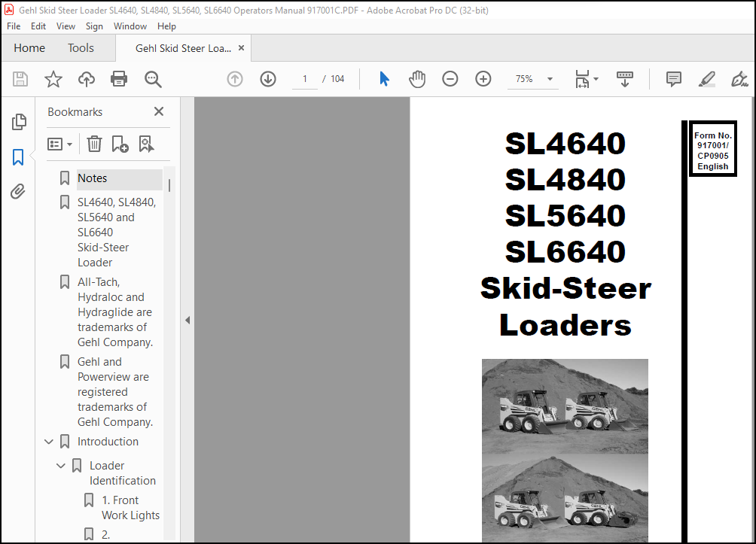This screenshot has width=756, height=544.
Task: Open the Help menu
Action: coord(166,26)
